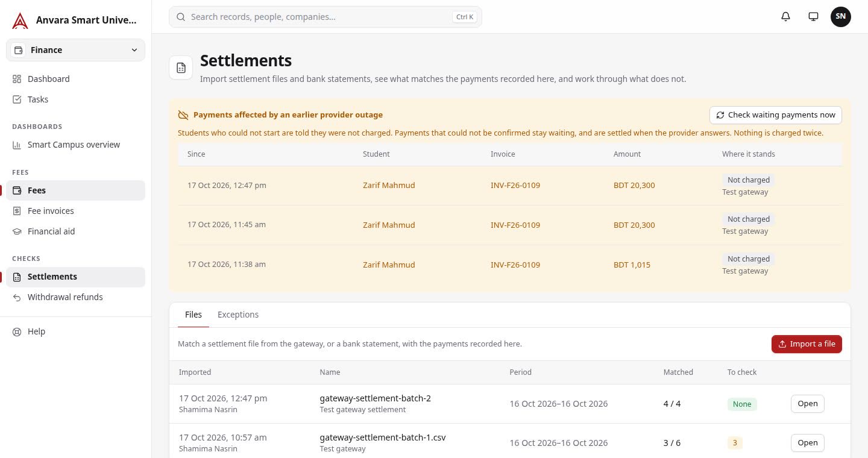Click the orange 3 To check badge
Image resolution: width=868 pixels, height=458 pixels.
(x=735, y=443)
